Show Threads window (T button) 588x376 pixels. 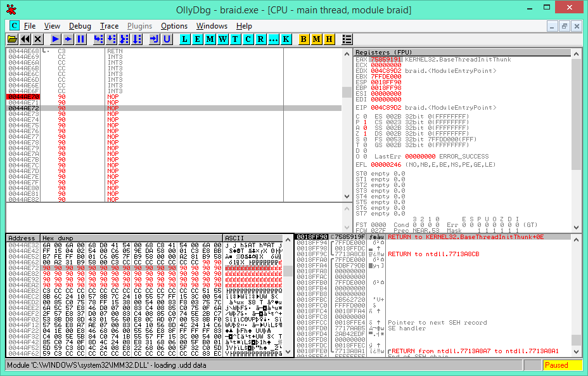pos(235,39)
